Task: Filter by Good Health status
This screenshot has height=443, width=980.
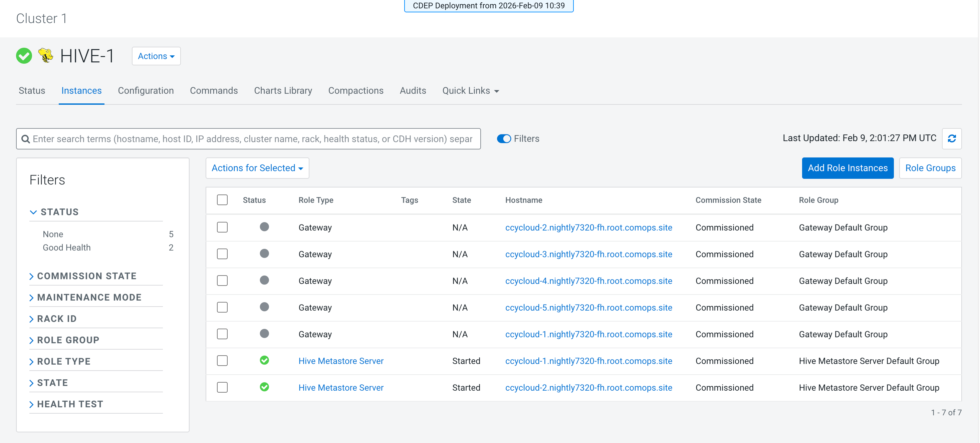Action: tap(66, 248)
